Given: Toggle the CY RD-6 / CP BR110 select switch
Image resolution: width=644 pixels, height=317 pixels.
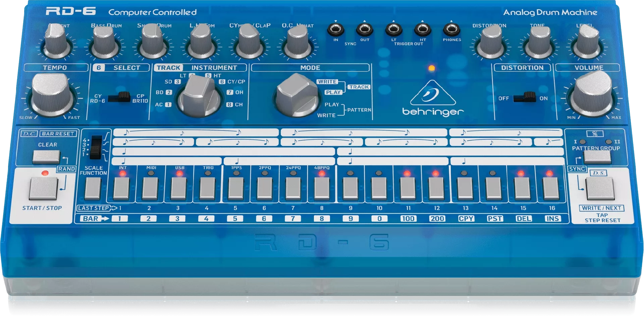Looking at the screenshot, I should [119, 97].
